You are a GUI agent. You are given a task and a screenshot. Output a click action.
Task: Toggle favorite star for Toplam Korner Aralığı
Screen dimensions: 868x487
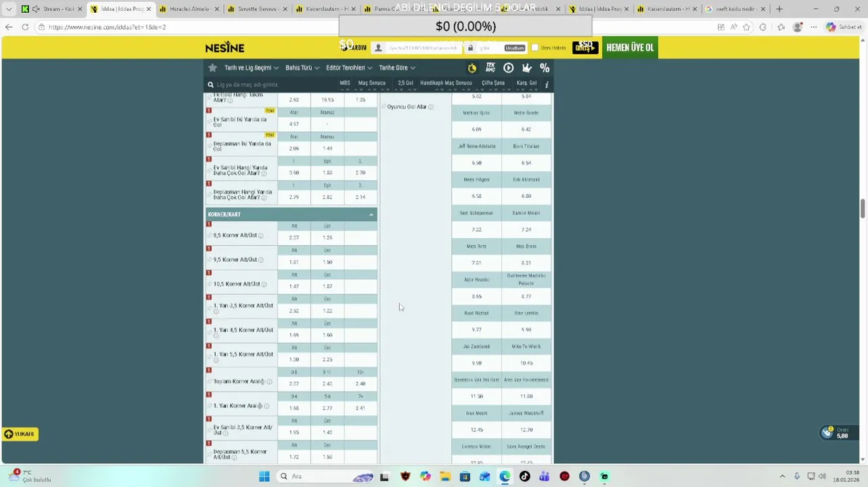coord(210,381)
